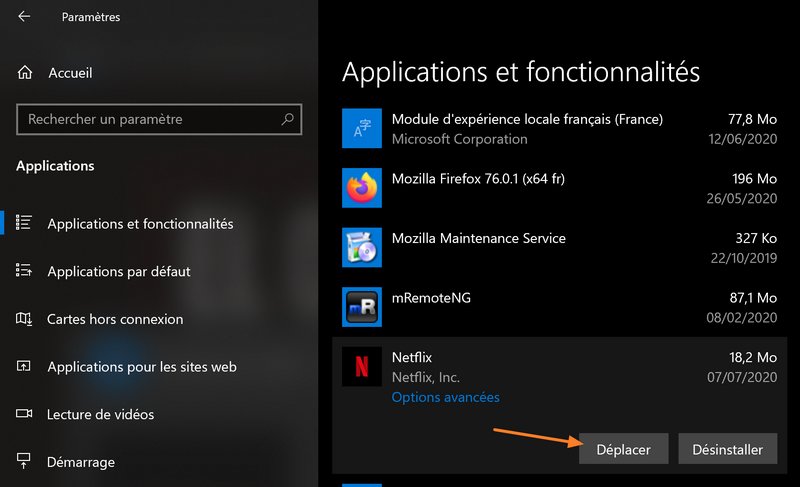This screenshot has height=487, width=800.
Task: Click the Déplacer button for Netflix
Action: [623, 449]
